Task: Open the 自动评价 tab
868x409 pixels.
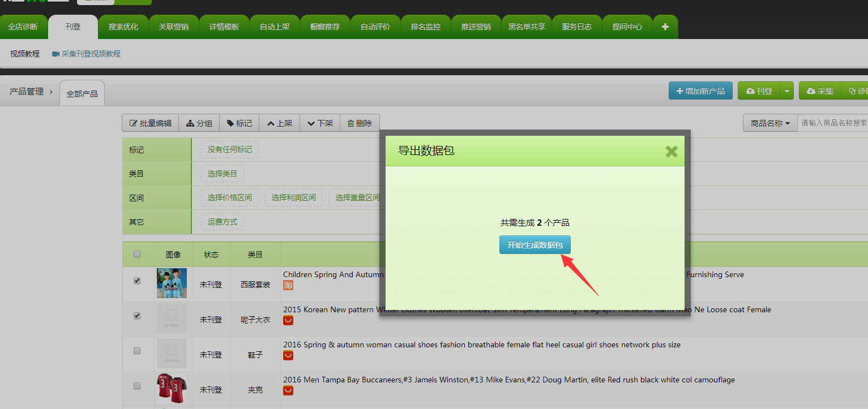Action: point(375,27)
